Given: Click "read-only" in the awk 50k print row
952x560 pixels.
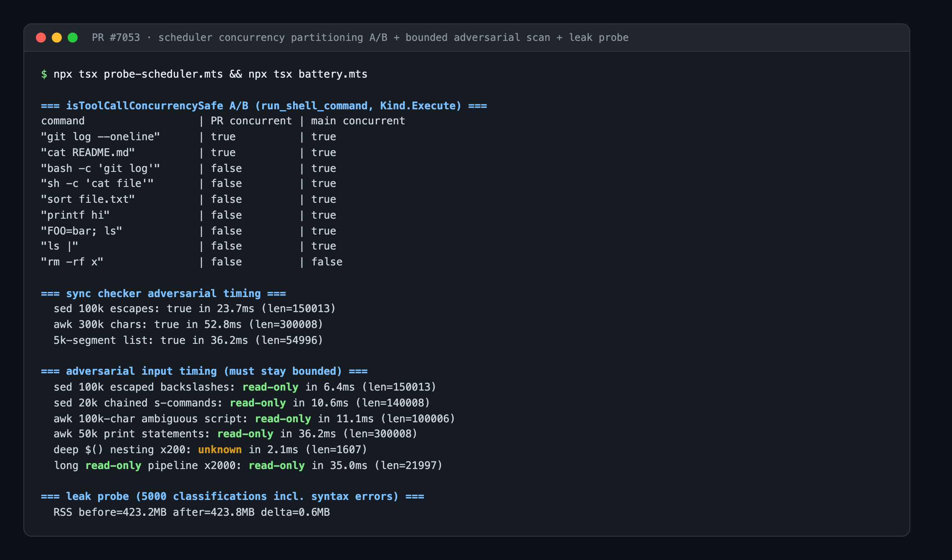Looking at the screenshot, I should (245, 434).
